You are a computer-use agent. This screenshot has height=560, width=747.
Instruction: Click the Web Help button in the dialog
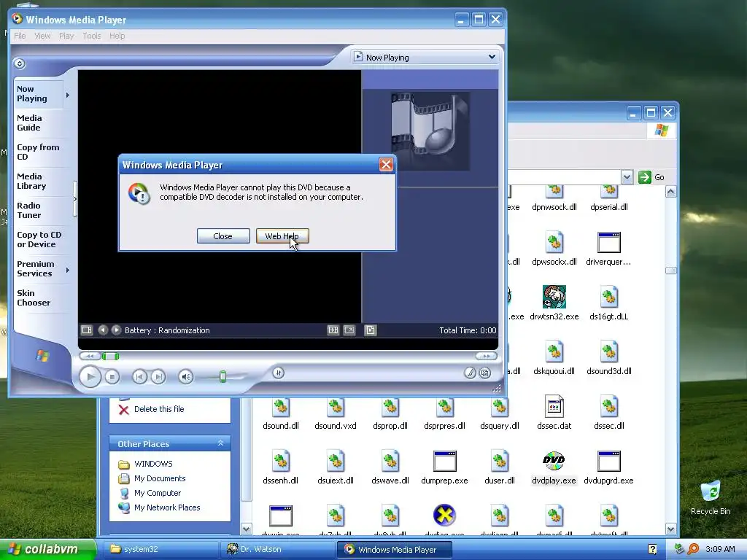click(282, 236)
